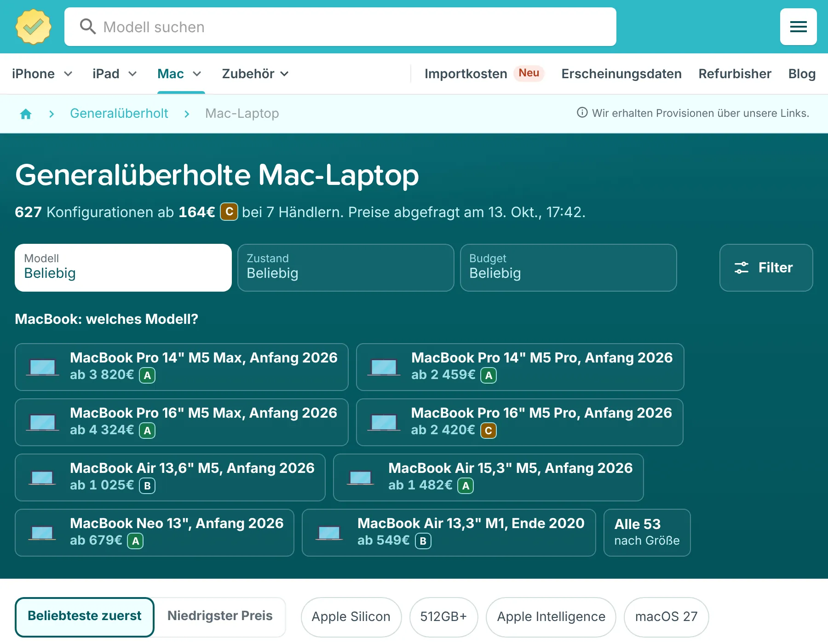Viewport: 828px width, 644px height.
Task: Click the yellow checkmark badge logo
Action: pyautogui.click(x=33, y=27)
